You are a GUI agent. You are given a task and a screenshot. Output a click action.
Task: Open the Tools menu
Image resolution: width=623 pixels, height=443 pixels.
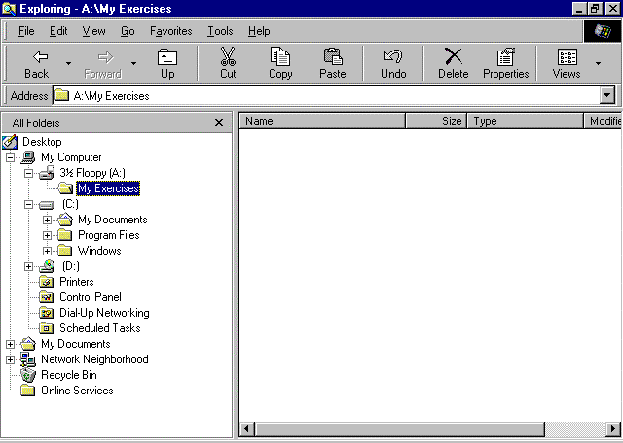pyautogui.click(x=220, y=31)
